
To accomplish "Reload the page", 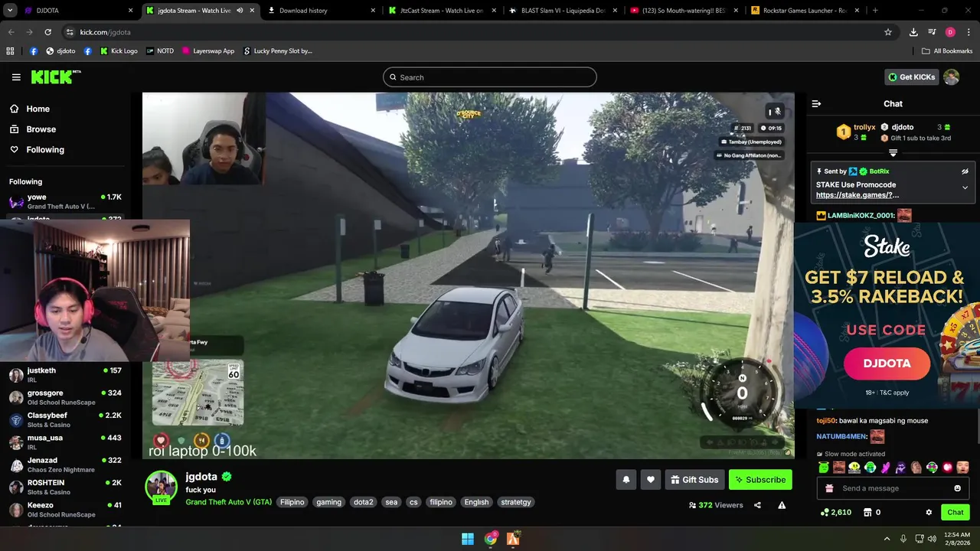I will pos(47,32).
